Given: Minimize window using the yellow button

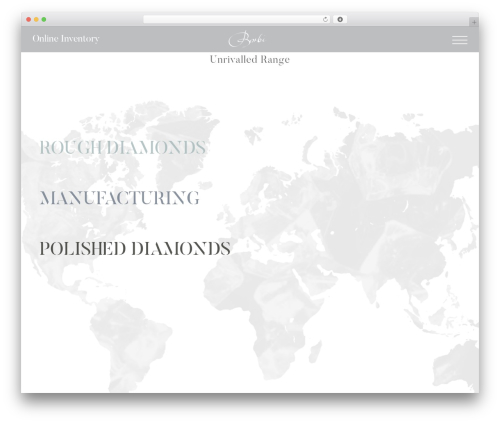Looking at the screenshot, I should (x=36, y=20).
